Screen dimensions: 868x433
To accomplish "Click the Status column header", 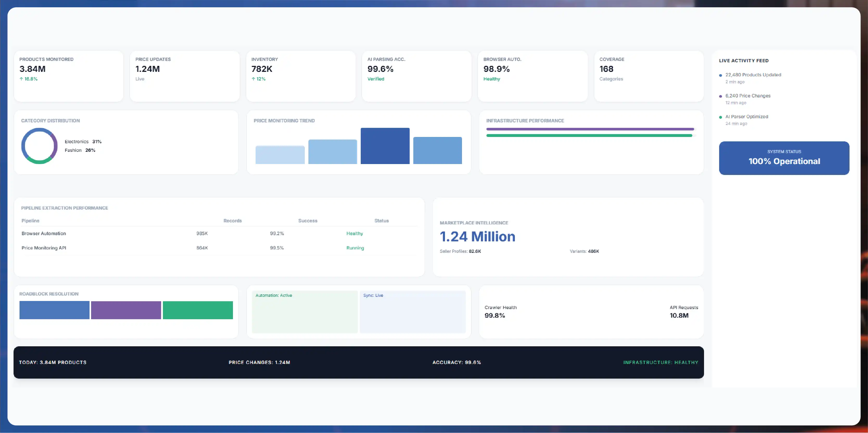I will click(382, 221).
